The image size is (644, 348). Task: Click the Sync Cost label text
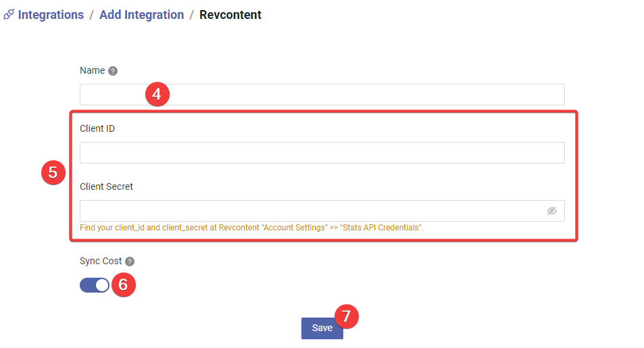pyautogui.click(x=101, y=261)
